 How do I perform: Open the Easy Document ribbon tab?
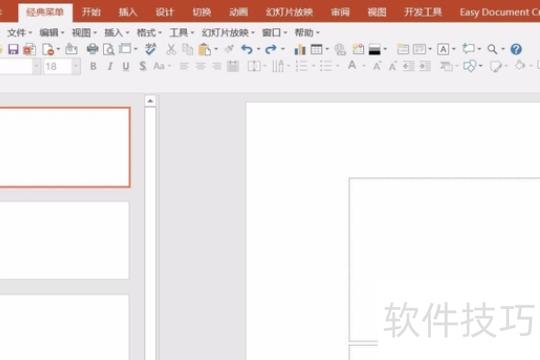499,12
